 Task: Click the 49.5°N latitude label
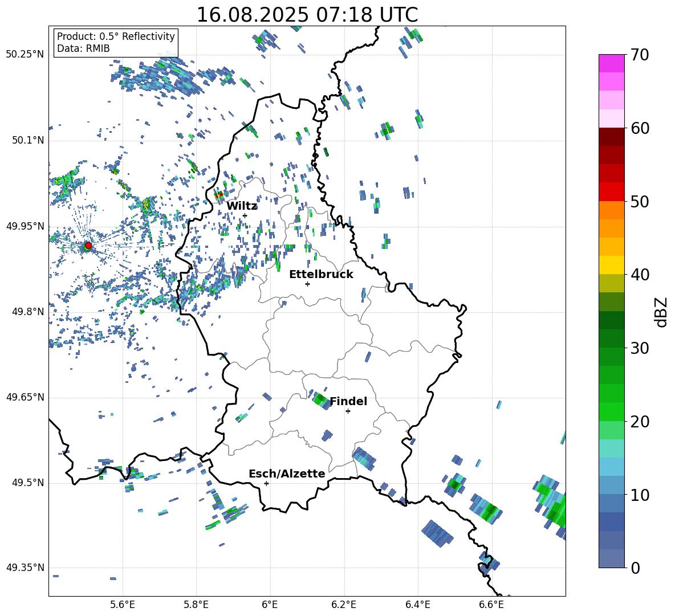tap(28, 483)
